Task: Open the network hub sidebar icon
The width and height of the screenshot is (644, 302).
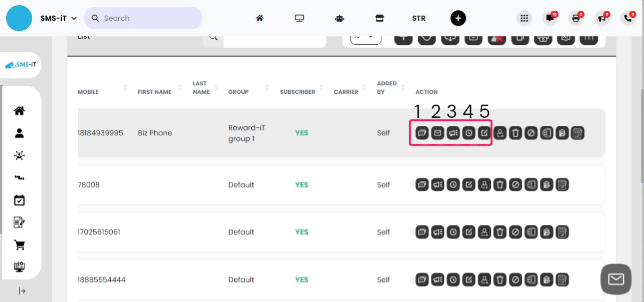Action: coord(19,156)
